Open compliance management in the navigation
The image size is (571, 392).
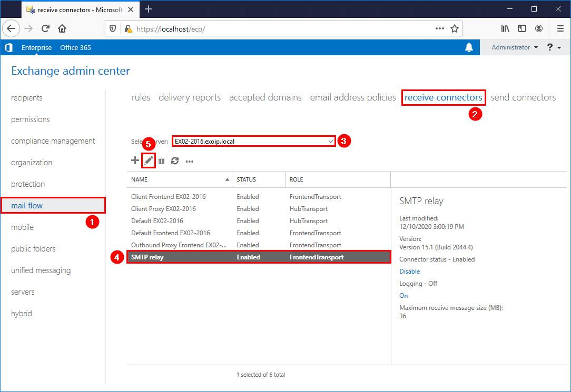pos(53,141)
